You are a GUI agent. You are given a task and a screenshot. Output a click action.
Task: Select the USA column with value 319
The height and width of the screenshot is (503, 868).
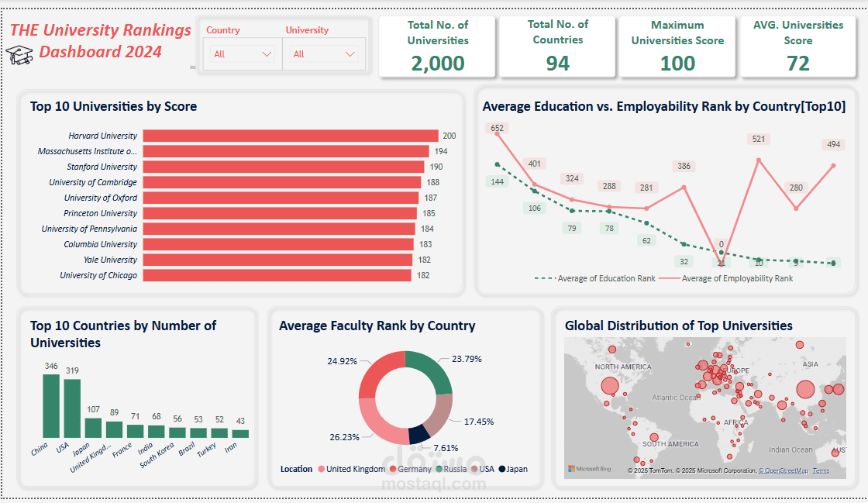pyautogui.click(x=73, y=408)
